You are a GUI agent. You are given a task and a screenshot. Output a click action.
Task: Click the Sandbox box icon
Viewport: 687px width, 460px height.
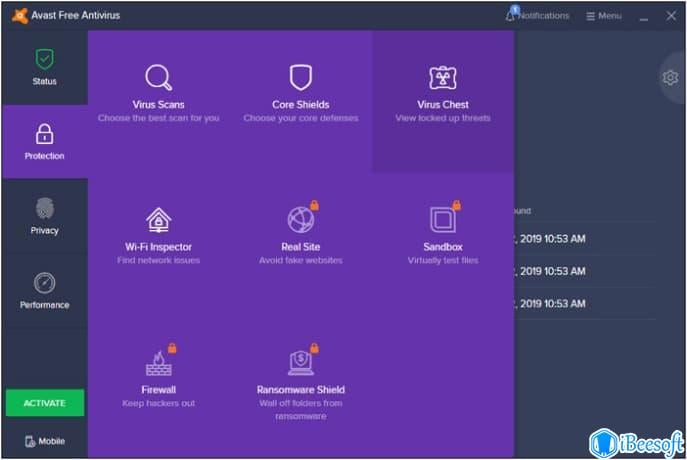(x=443, y=220)
